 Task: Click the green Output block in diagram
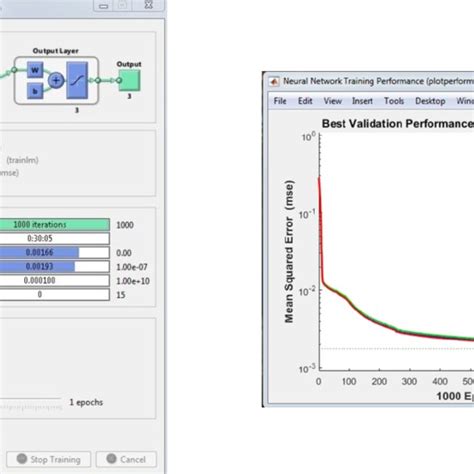129,80
